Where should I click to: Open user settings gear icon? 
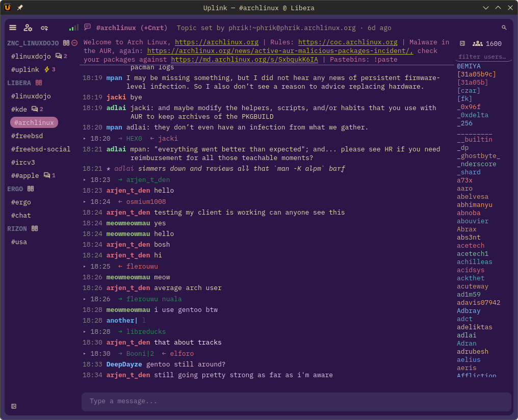(28, 28)
